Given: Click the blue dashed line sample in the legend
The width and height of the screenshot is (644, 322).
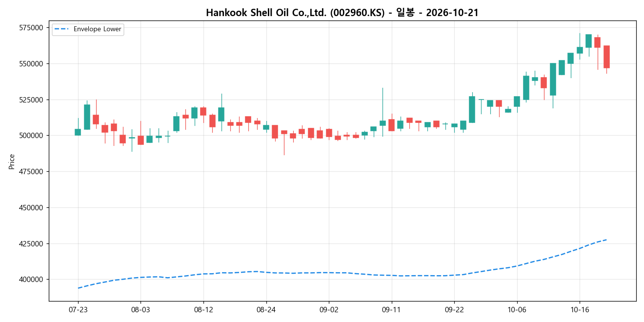Looking at the screenshot, I should (62, 29).
